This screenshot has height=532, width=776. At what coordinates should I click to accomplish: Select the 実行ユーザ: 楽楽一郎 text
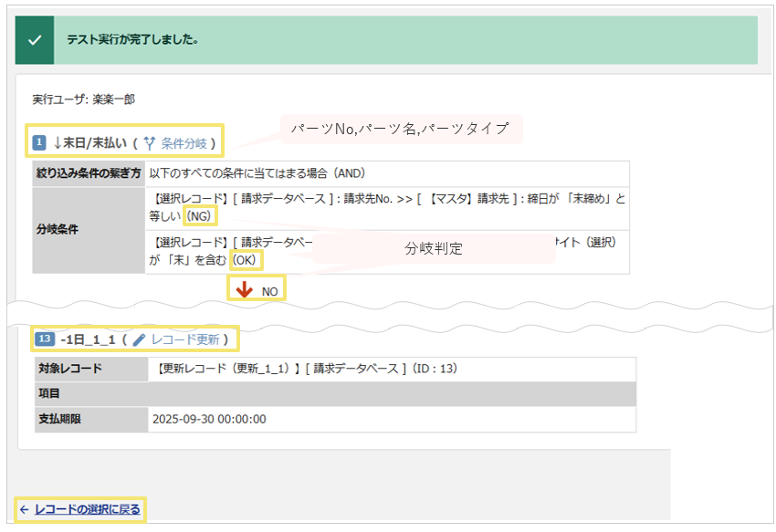(84, 99)
